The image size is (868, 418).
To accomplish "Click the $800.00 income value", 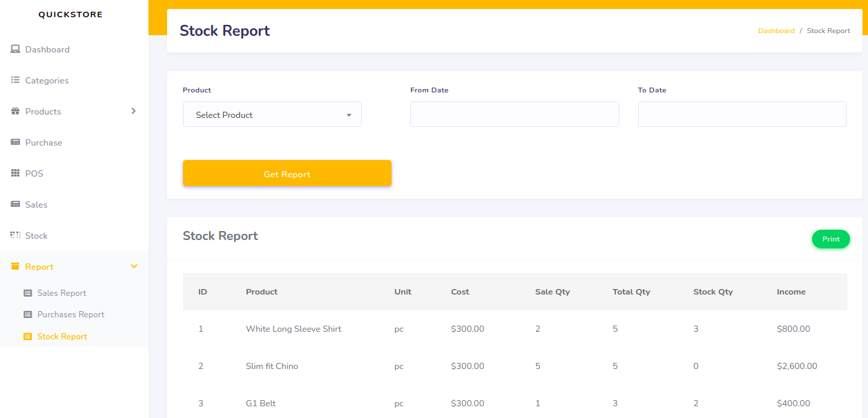I will click(x=793, y=329).
